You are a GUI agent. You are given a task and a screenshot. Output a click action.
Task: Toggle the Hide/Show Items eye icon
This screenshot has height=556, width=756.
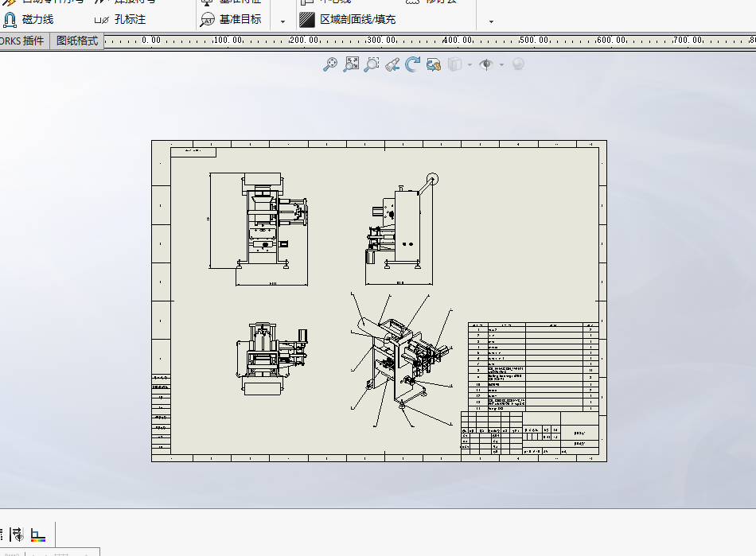point(486,64)
